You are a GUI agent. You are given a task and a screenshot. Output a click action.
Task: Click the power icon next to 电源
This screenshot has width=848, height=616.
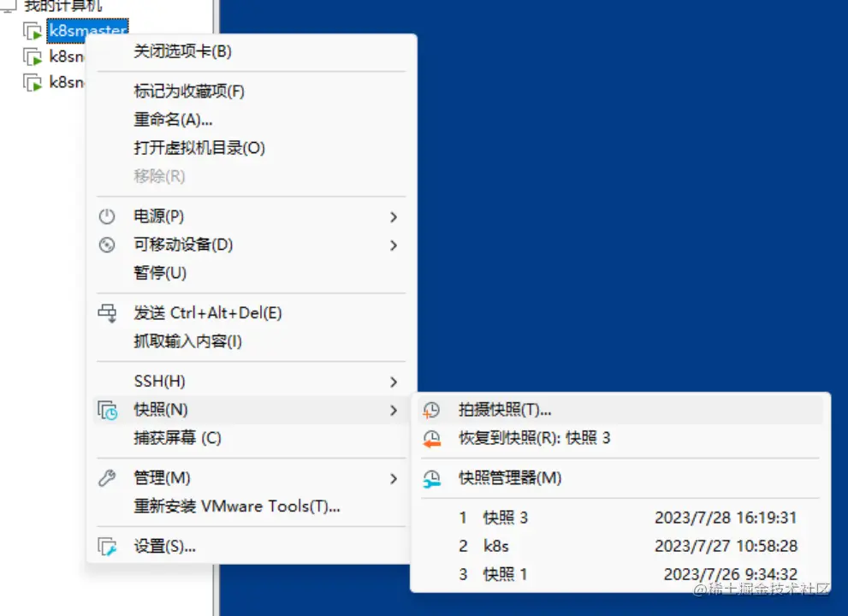pos(107,216)
